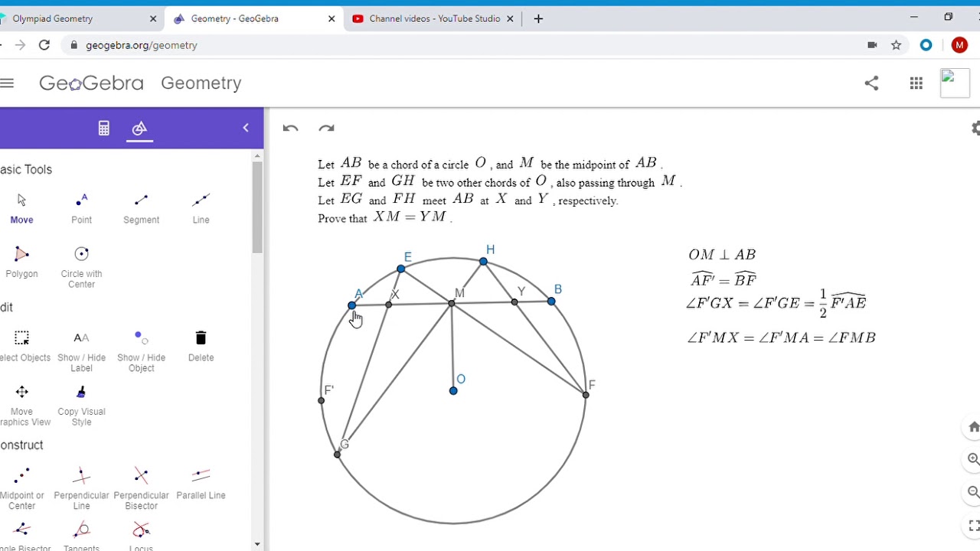Click the tools panel scrollbar thumb

click(257, 207)
